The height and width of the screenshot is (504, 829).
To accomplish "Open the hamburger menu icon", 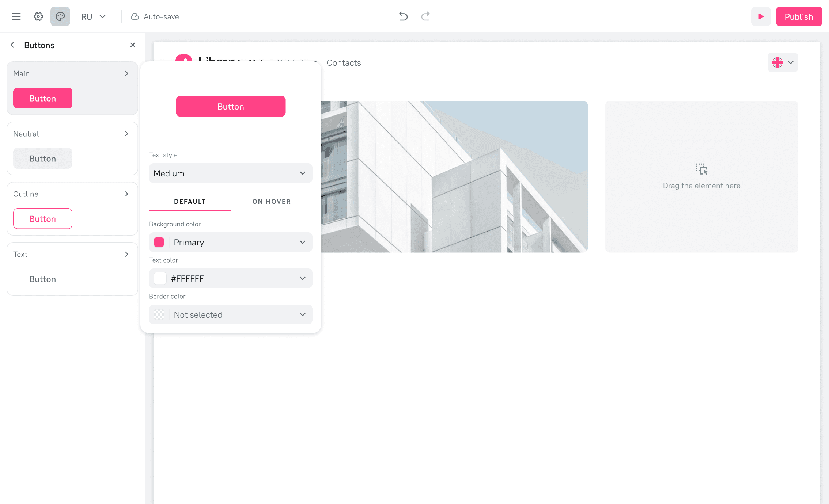I will (16, 16).
